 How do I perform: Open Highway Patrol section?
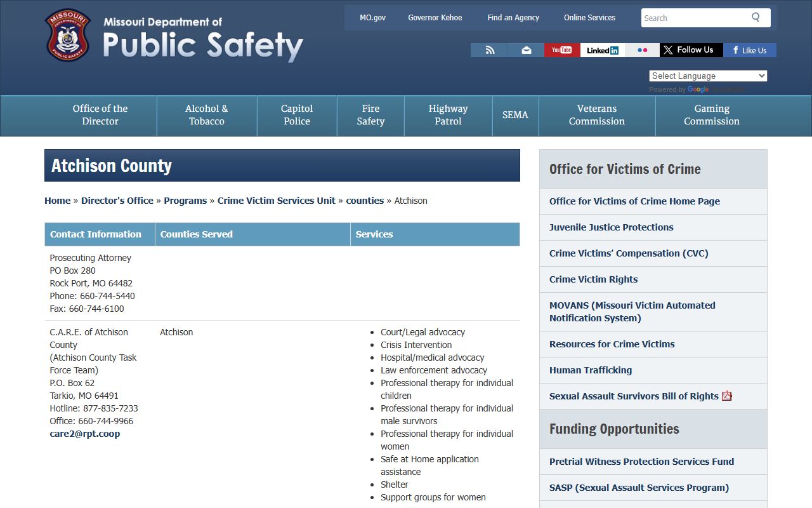pos(448,115)
